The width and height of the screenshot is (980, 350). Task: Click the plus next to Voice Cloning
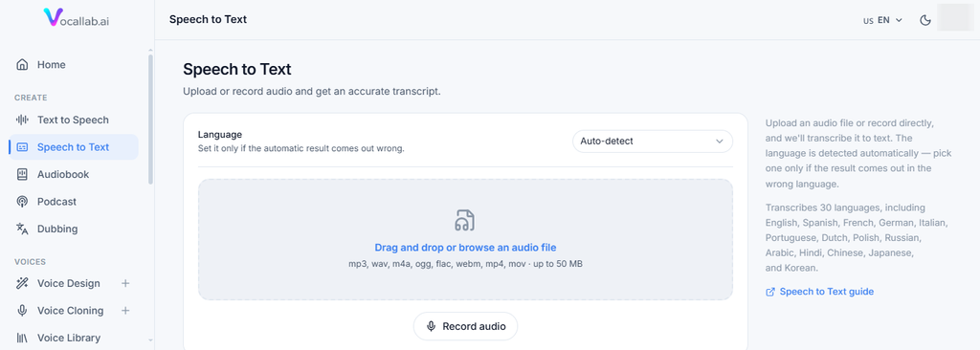tap(125, 311)
